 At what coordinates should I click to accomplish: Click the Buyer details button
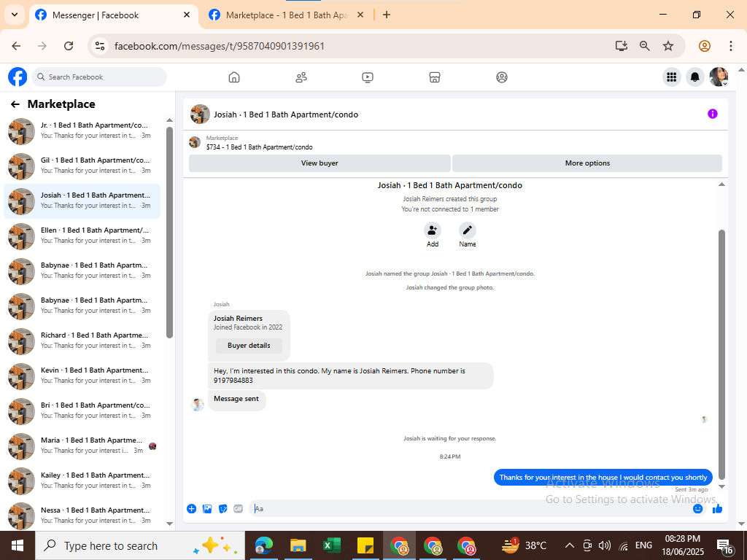point(249,346)
